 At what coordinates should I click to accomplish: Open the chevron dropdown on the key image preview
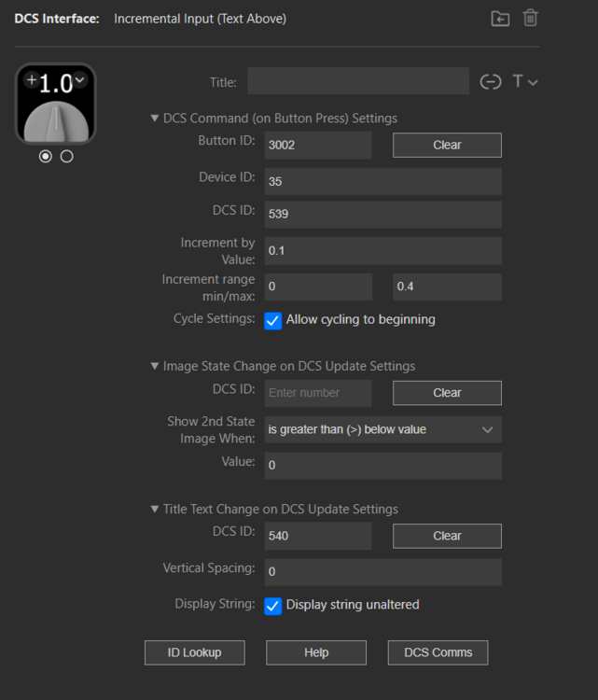[79, 80]
